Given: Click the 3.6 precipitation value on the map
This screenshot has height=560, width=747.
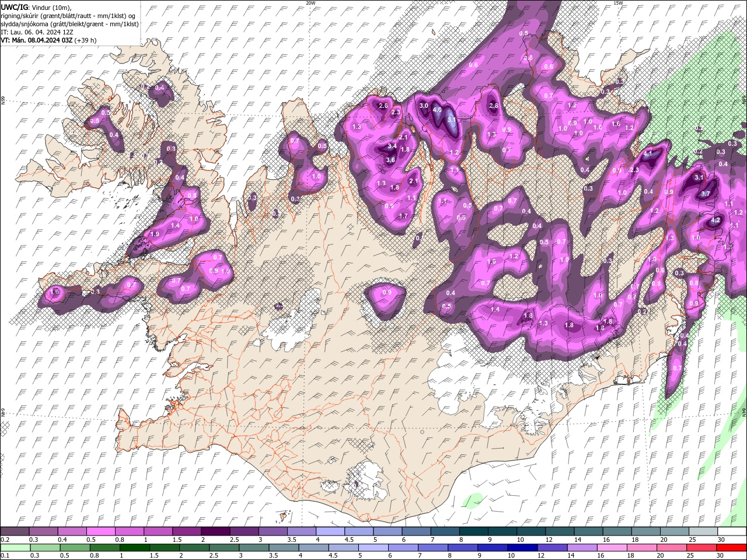Looking at the screenshot, I should point(390,160).
